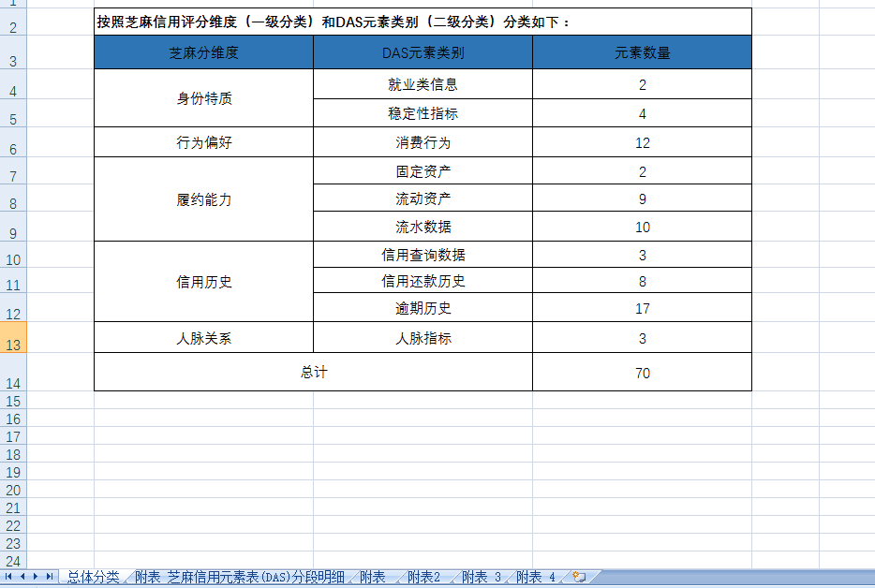Click the value 3 for 信用查询数据
This screenshot has height=588, width=875.
coord(643,255)
